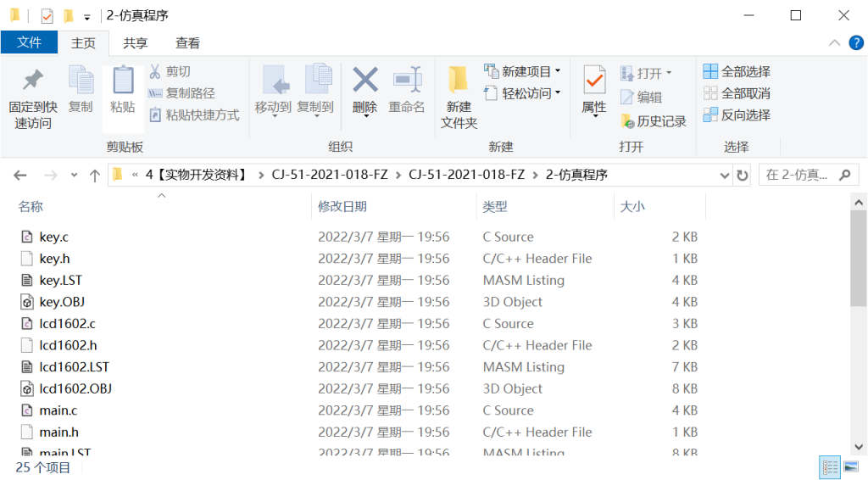Viewport: 868px width, 480px height.
Task: Click the scrollbar up arrow
Action: click(x=859, y=203)
